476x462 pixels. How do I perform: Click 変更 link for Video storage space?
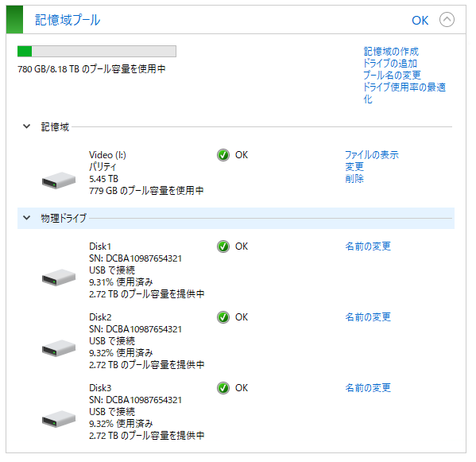tap(354, 167)
